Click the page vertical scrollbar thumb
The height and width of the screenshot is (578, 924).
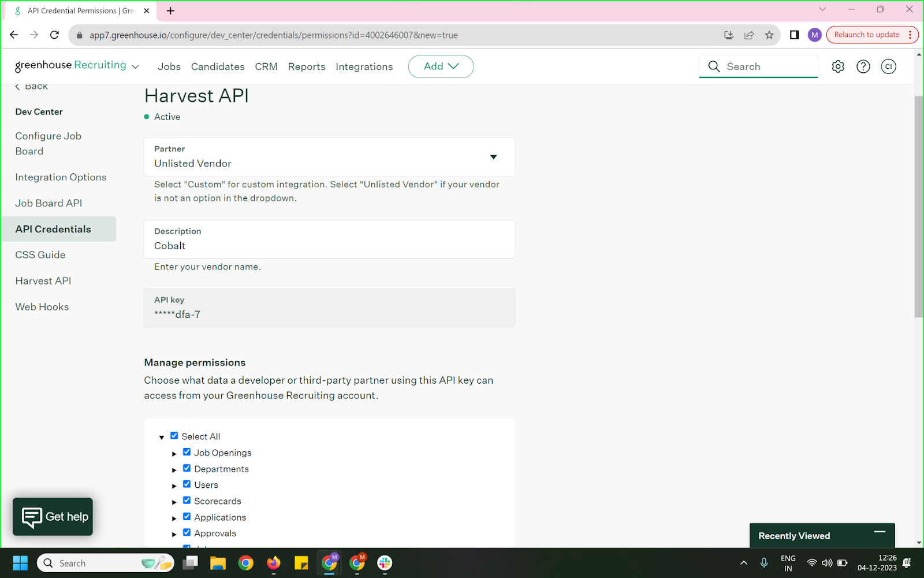click(x=919, y=206)
